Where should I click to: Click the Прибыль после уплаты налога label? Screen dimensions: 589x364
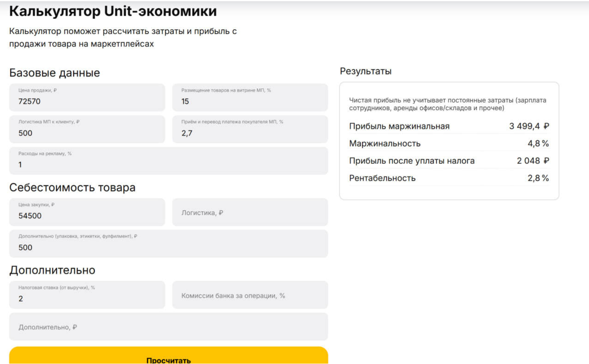(412, 161)
